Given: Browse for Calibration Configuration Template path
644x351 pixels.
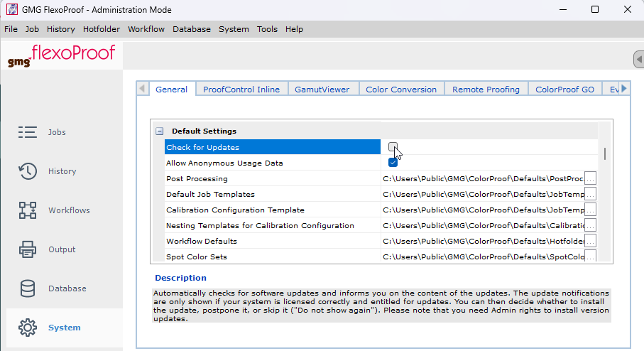Looking at the screenshot, I should tap(590, 210).
